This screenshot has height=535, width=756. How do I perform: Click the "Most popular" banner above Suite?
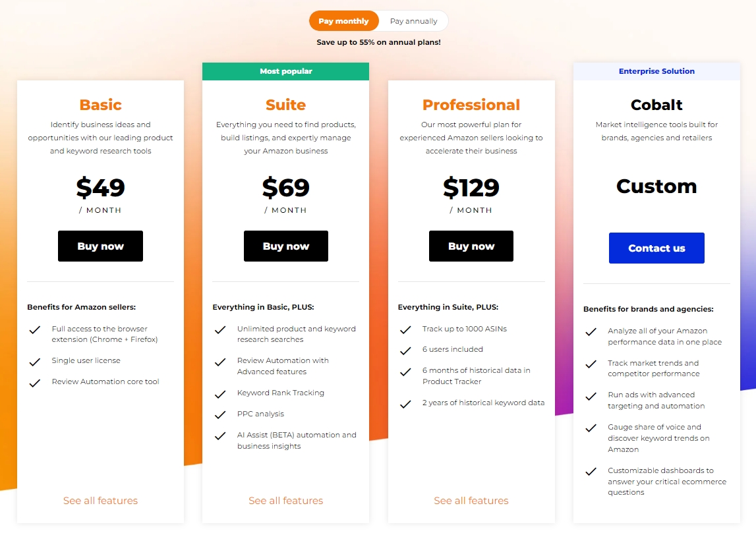click(285, 71)
